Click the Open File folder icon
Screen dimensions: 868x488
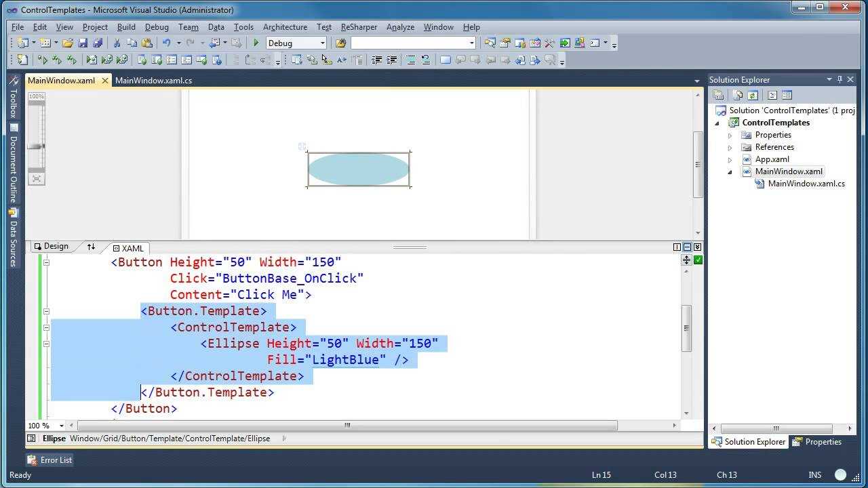[x=67, y=43]
